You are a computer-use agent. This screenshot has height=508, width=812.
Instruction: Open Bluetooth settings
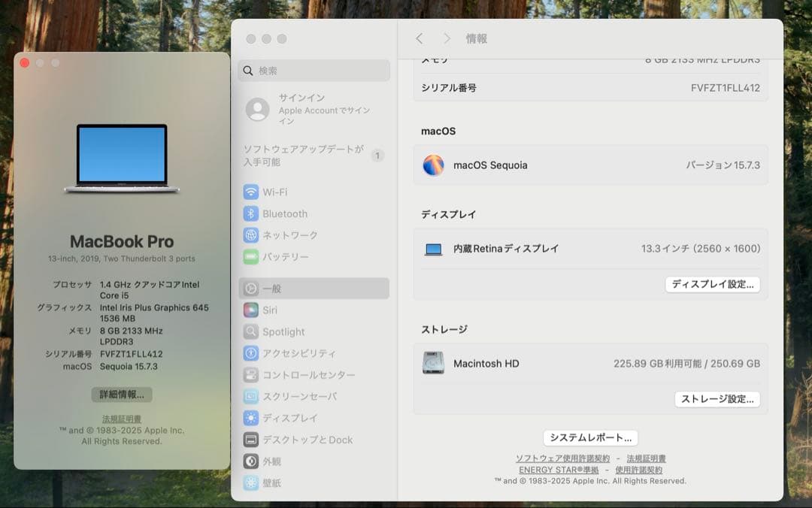(285, 213)
